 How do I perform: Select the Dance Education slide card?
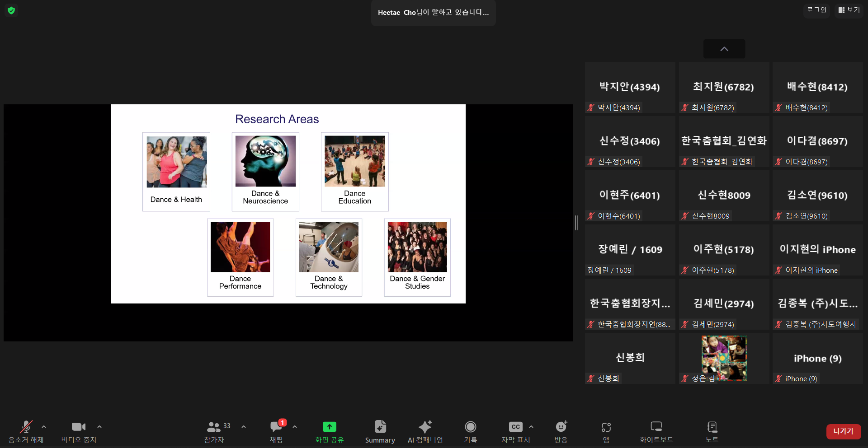(355, 172)
